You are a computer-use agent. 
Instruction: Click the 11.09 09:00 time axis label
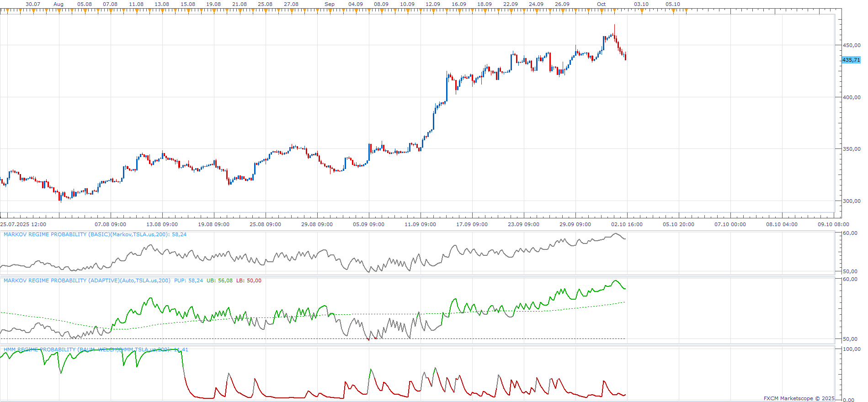pos(420,224)
